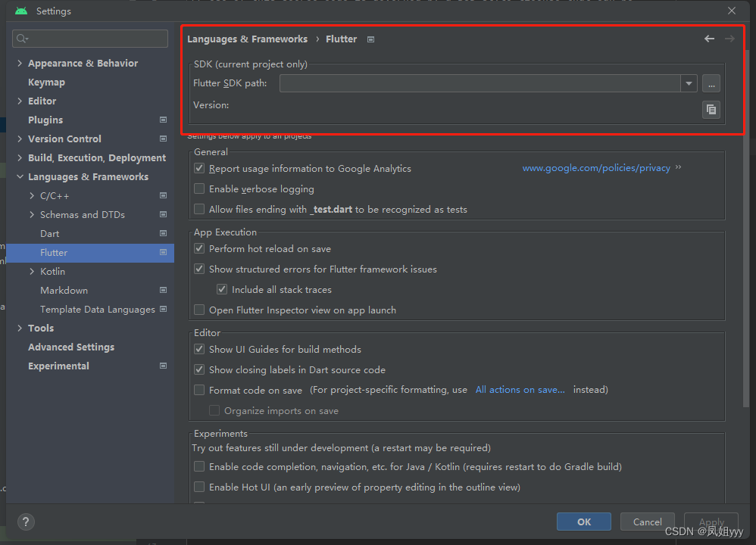Click the project icon beside C/C++
Viewport: 756px width, 545px height.
coord(164,195)
